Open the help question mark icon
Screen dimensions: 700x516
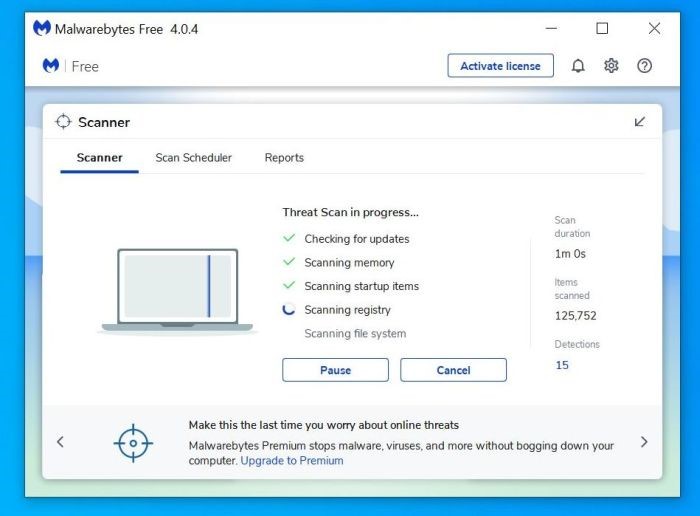(644, 66)
